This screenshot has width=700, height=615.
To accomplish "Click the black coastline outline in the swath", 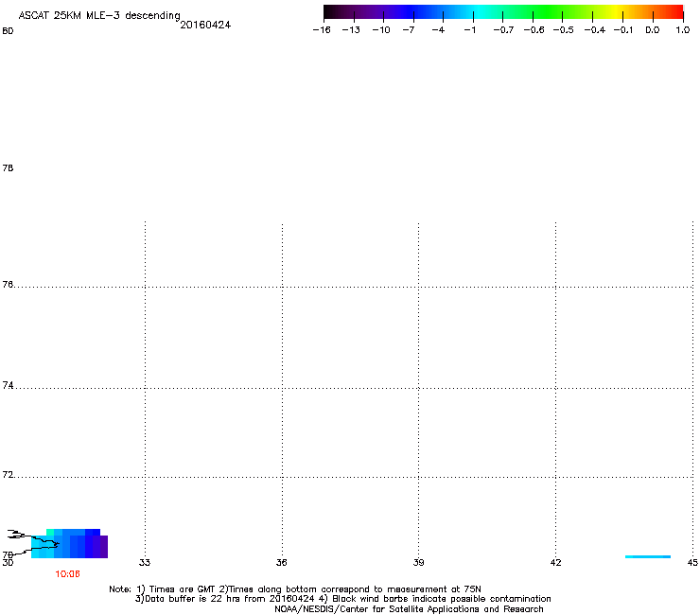I will [x=33, y=542].
